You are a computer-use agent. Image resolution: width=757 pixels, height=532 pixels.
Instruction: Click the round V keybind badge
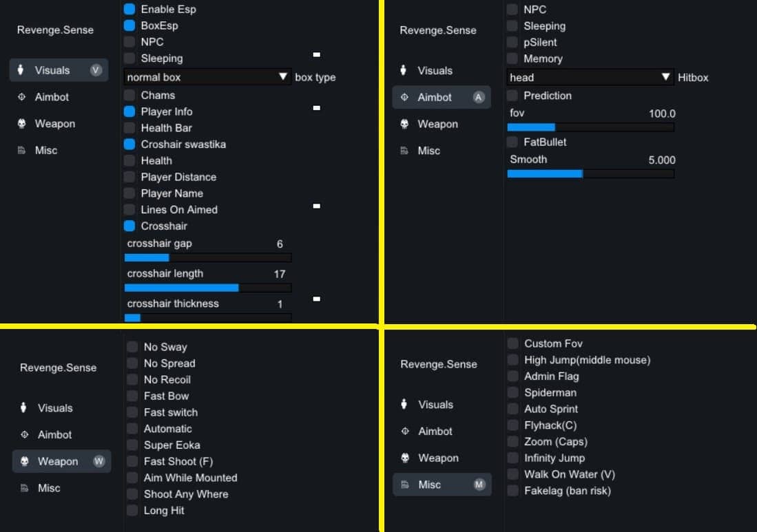96,70
